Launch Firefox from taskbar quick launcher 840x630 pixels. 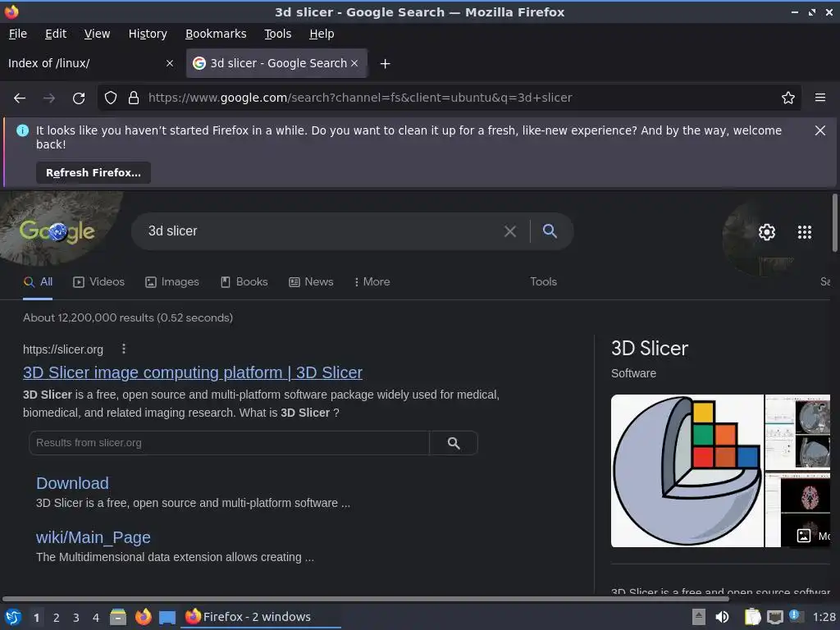[x=143, y=617]
